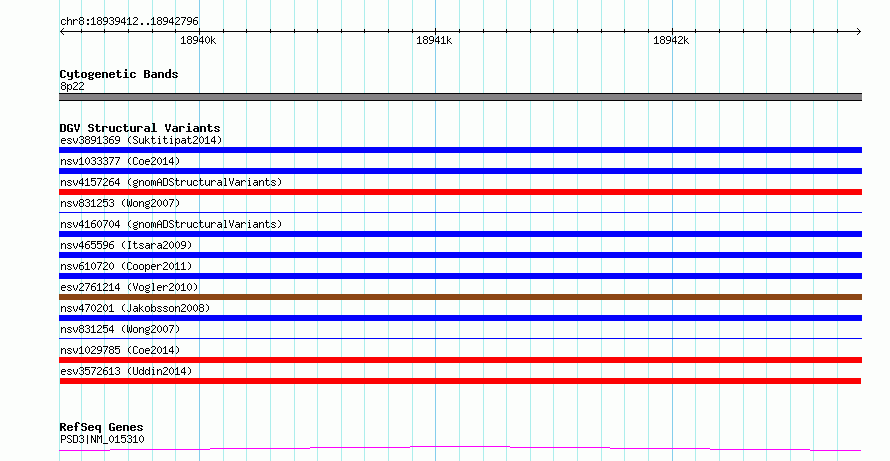
Task: Select the magenta PSD3 gene line
Action: [460, 449]
